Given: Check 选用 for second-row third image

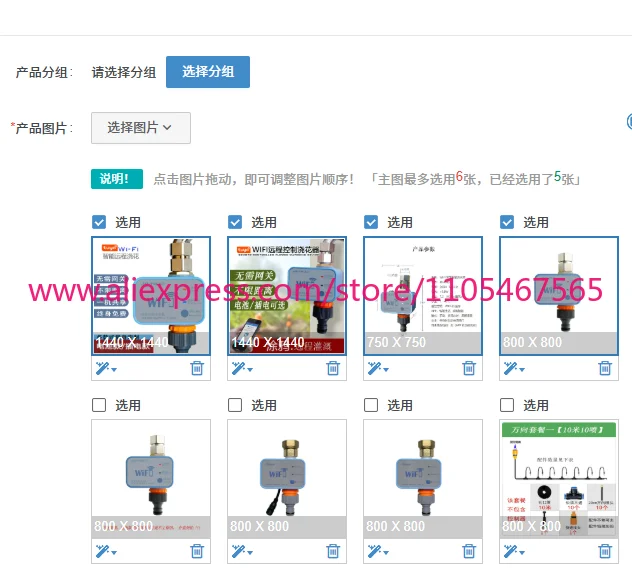Looking at the screenshot, I should pos(371,405).
